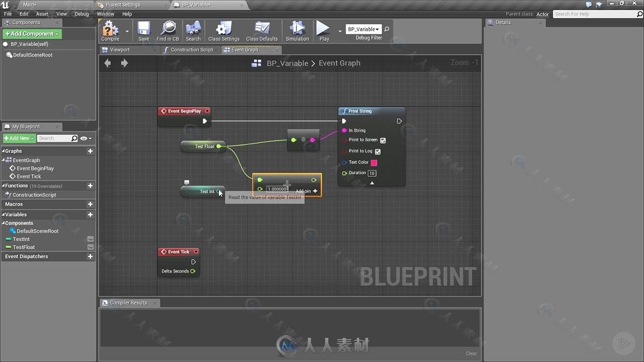
Task: Toggle TestInt variable editable eye
Action: (x=91, y=239)
